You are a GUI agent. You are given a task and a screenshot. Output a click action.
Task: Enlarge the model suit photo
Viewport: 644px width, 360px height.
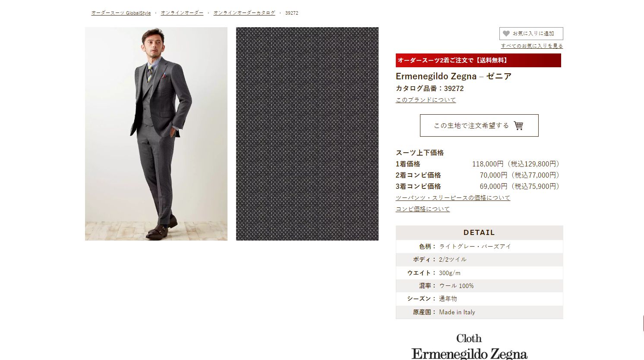(x=156, y=134)
